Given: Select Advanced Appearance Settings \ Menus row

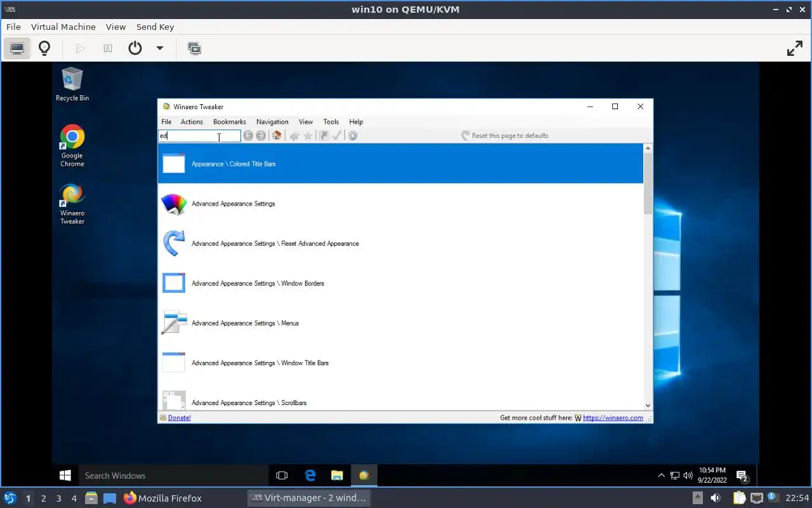Looking at the screenshot, I should click(x=400, y=323).
